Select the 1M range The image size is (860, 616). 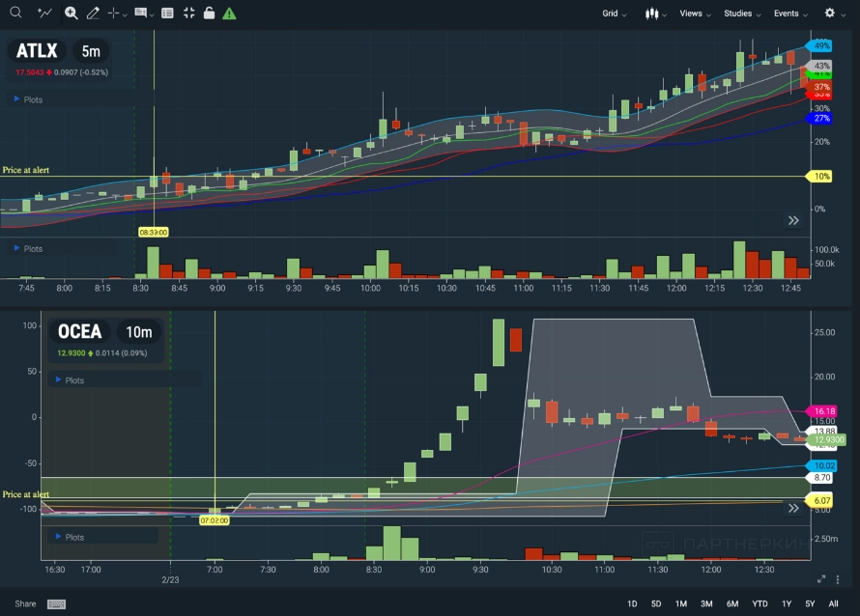click(x=680, y=603)
